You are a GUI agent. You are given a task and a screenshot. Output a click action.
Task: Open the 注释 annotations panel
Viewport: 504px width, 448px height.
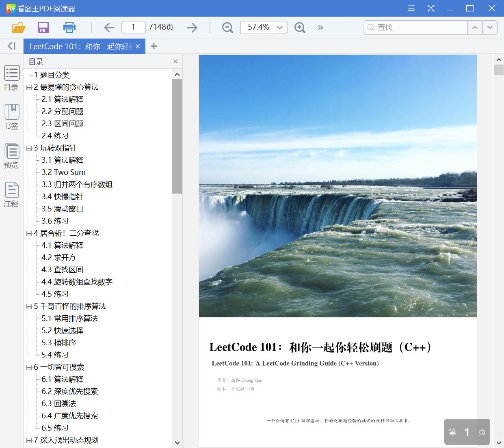pos(11,194)
